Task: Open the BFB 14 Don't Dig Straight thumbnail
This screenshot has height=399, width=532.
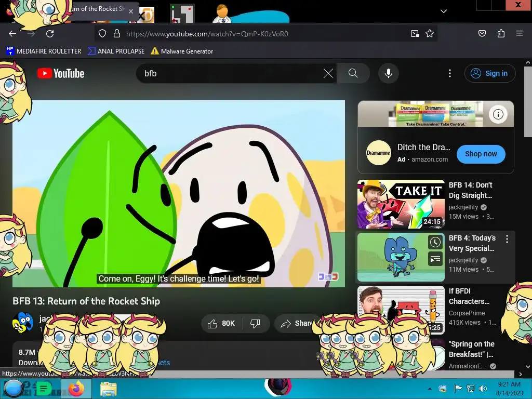Action: click(x=401, y=204)
